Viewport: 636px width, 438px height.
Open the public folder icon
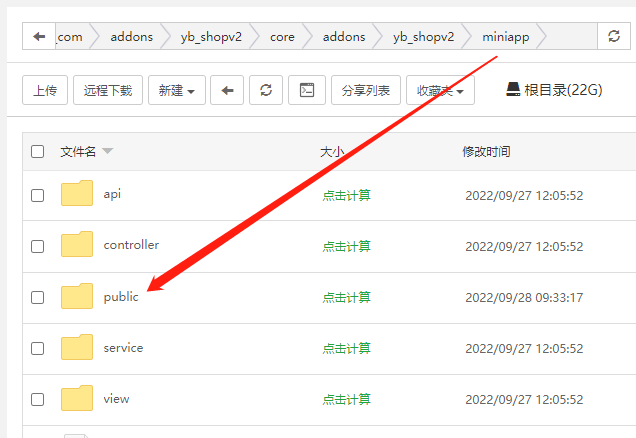(77, 296)
